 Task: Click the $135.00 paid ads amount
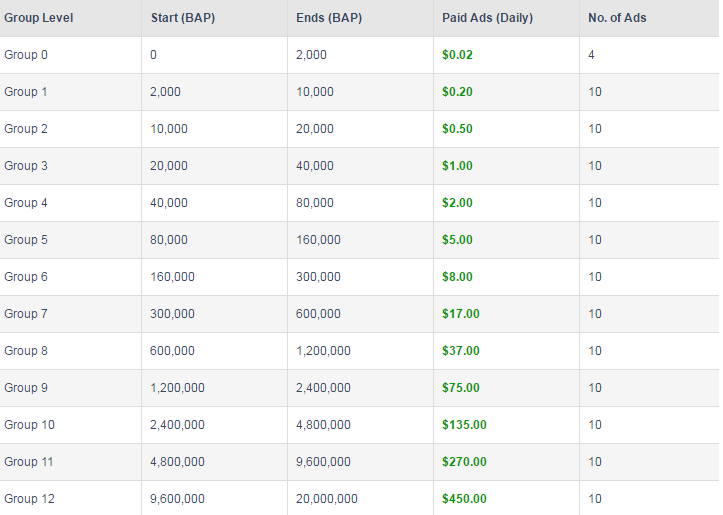(464, 425)
